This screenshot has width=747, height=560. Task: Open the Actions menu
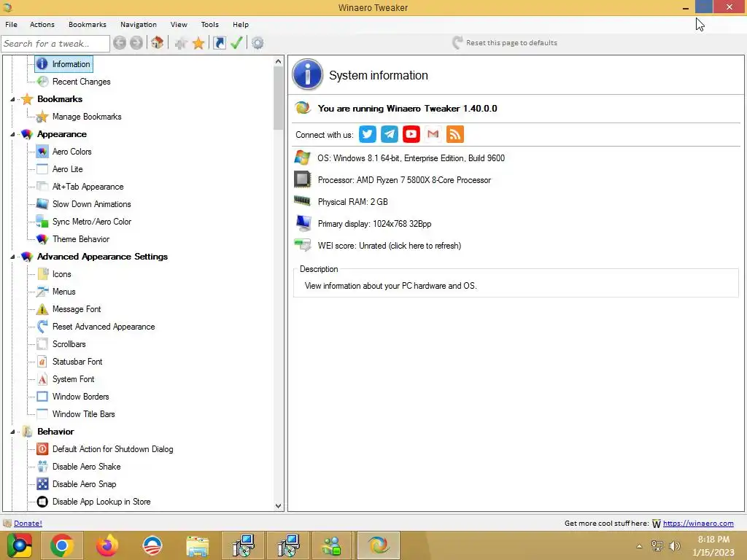pos(42,24)
